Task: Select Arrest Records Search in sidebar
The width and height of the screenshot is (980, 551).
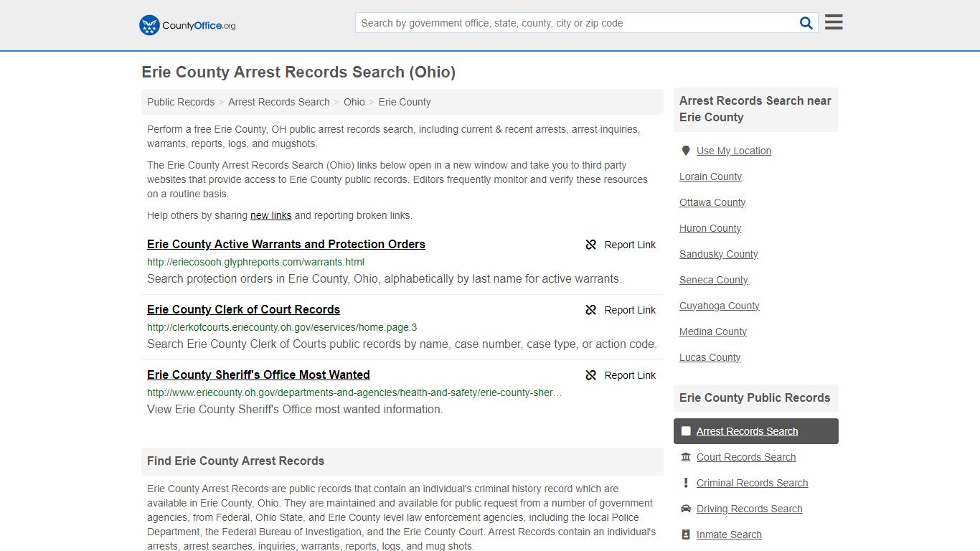Action: pyautogui.click(x=747, y=431)
